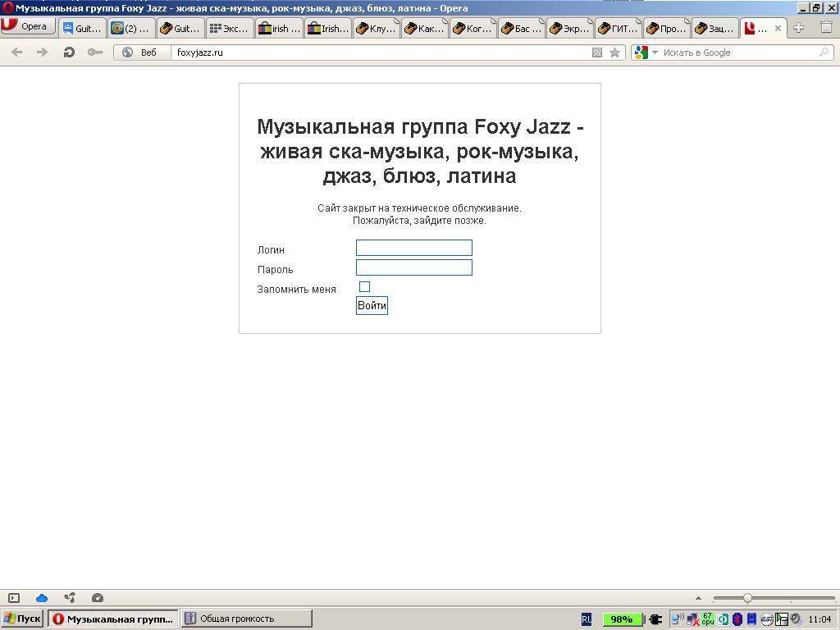This screenshot has width=840, height=630.
Task: Expand the view options arrow near zoom slider
Action: pyautogui.click(x=698, y=598)
